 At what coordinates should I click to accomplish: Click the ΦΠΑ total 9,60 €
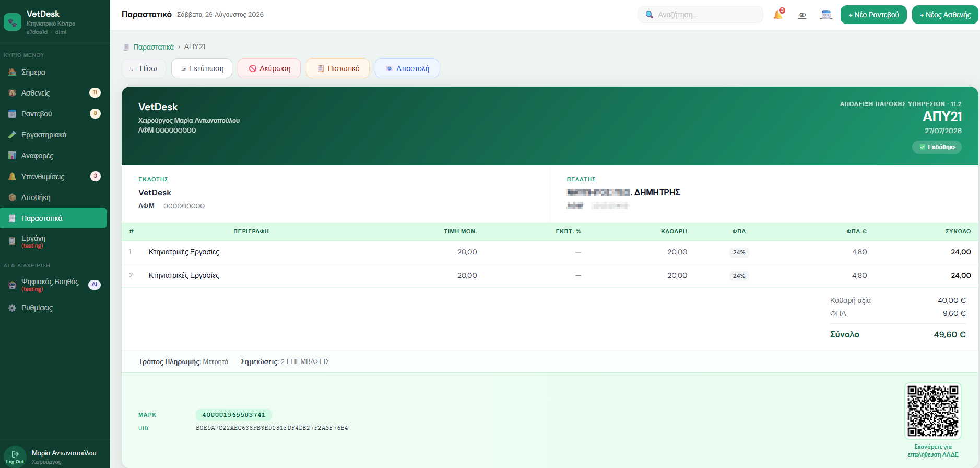click(954, 313)
